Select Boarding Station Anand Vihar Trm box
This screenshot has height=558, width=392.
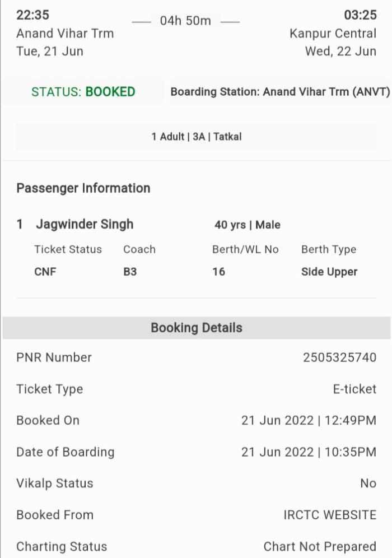[281, 92]
